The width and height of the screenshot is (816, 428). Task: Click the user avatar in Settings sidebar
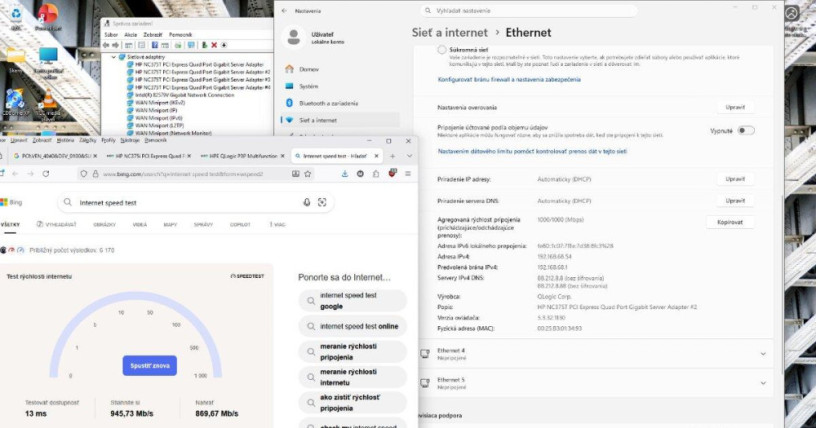pyautogui.click(x=294, y=37)
